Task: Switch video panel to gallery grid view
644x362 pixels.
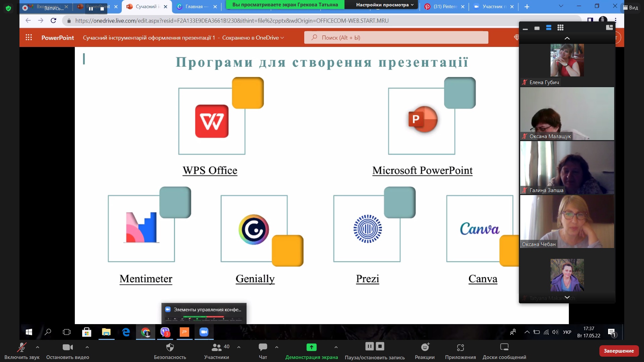Action: 560,28
